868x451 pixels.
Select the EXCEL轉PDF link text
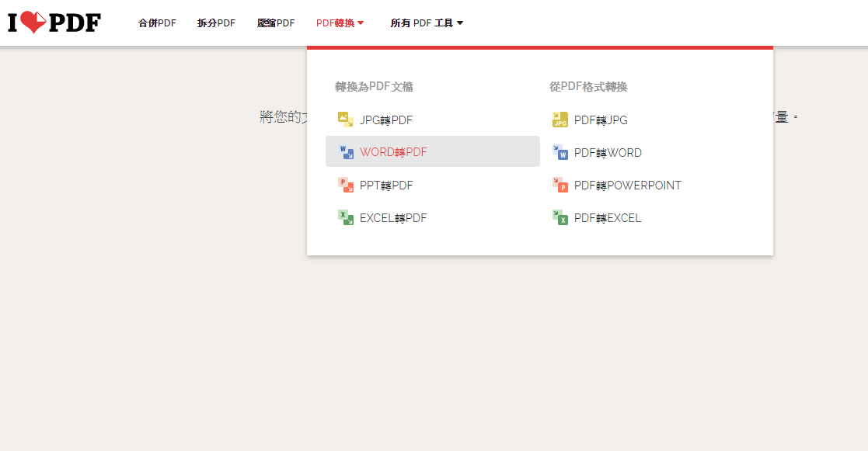pos(393,218)
